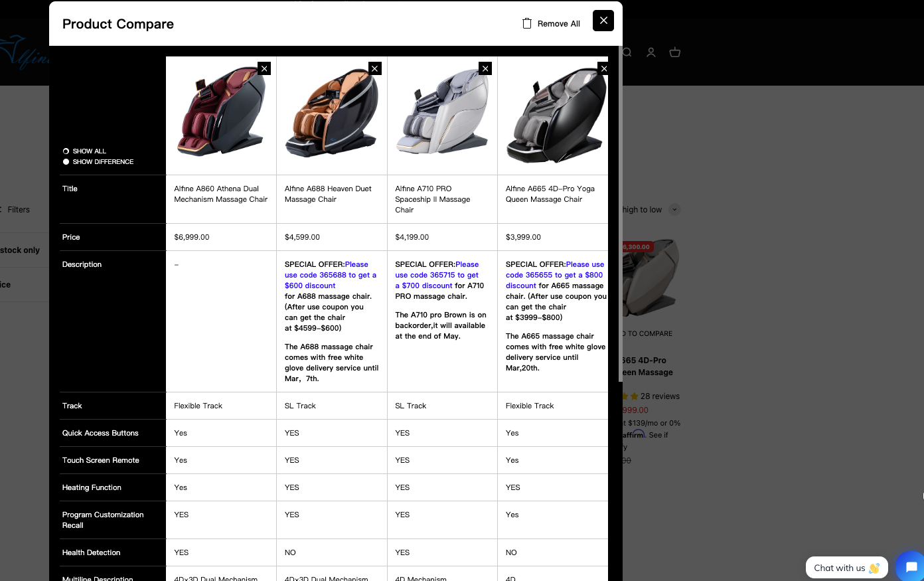
Task: Select the Show All radio option
Action: coord(66,151)
